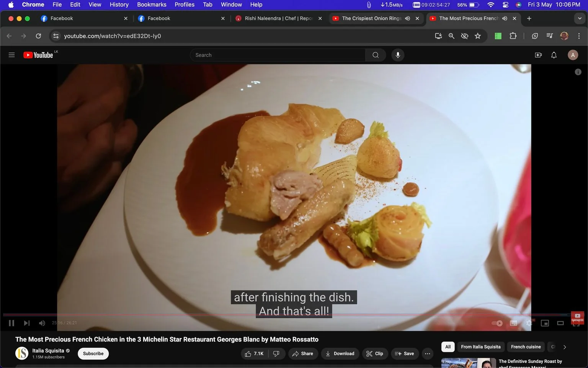Image resolution: width=588 pixels, height=368 pixels.
Task: Subscribe to Italia Squisita channel
Action: pos(93,353)
